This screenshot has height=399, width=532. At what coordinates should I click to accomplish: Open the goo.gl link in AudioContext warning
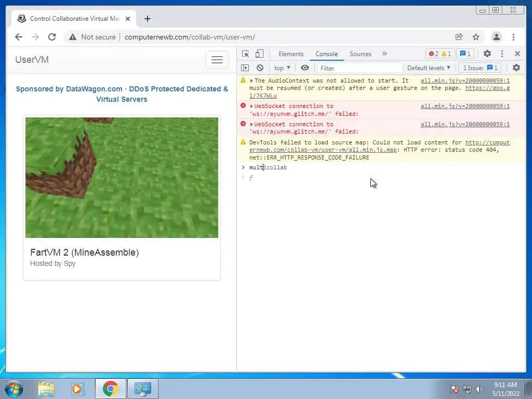tap(487, 88)
